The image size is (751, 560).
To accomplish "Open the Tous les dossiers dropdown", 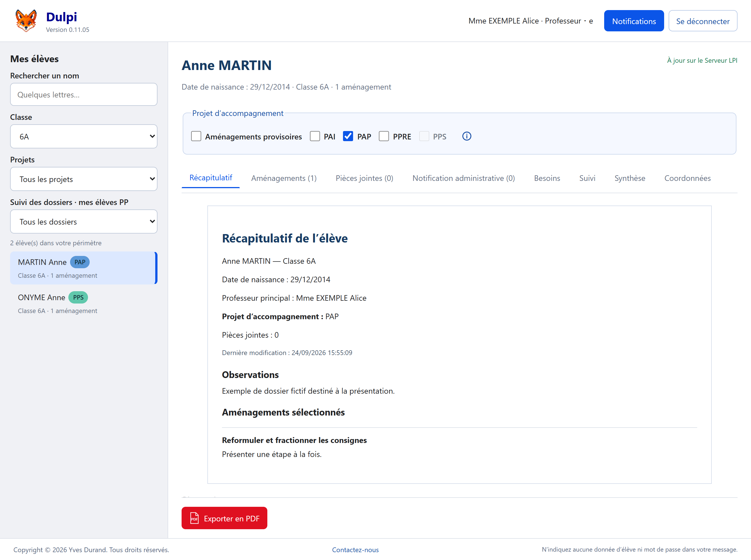I will [x=84, y=221].
